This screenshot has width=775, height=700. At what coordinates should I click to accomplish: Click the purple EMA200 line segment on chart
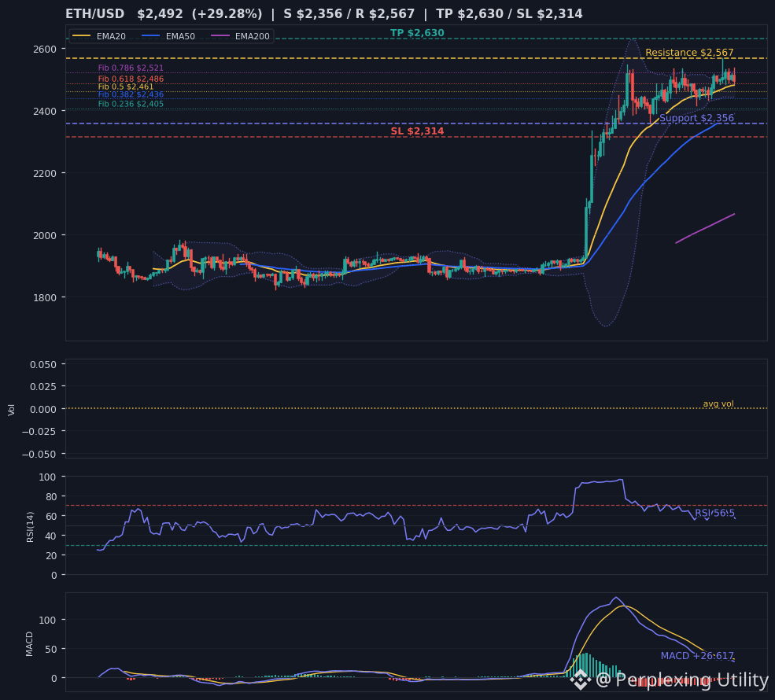pos(705,228)
